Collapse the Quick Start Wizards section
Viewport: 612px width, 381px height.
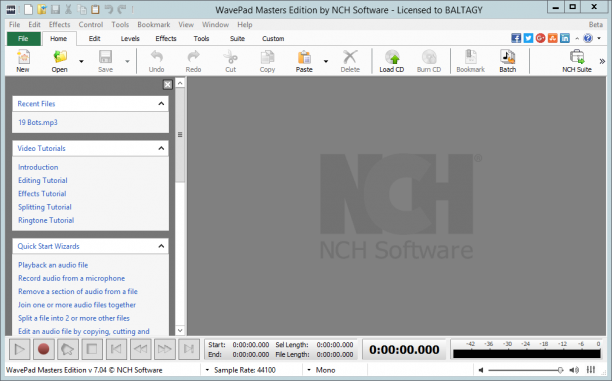point(161,246)
